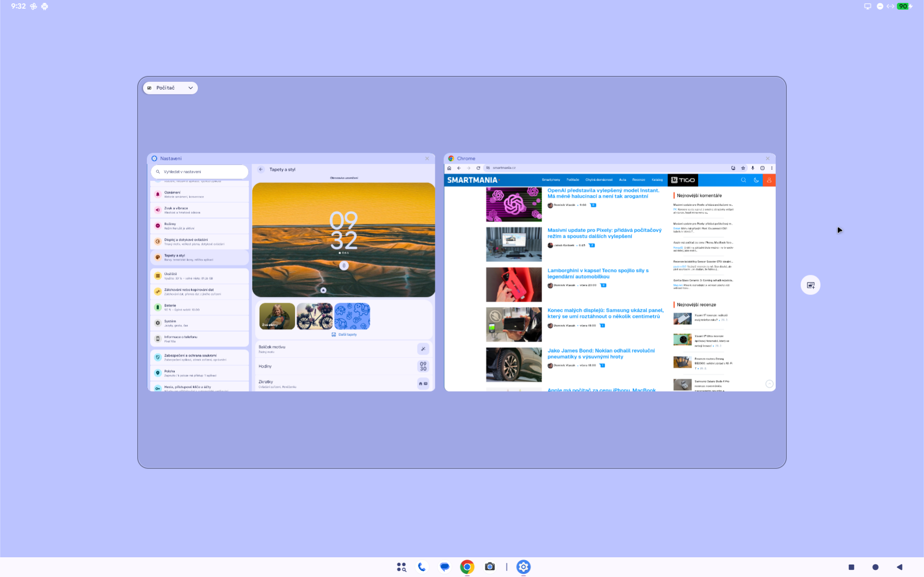The width and height of the screenshot is (924, 577).
Task: Bookmark the page with the star icon
Action: click(743, 168)
